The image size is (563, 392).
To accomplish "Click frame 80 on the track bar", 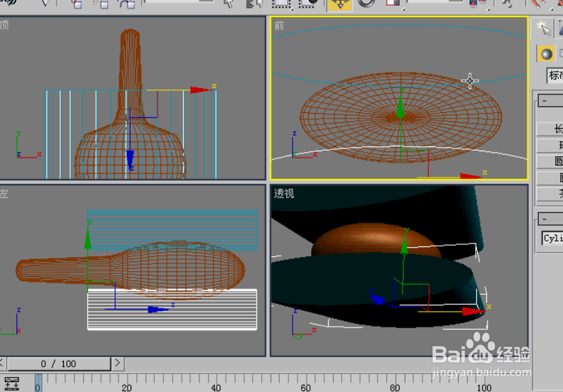I will pos(395,388).
